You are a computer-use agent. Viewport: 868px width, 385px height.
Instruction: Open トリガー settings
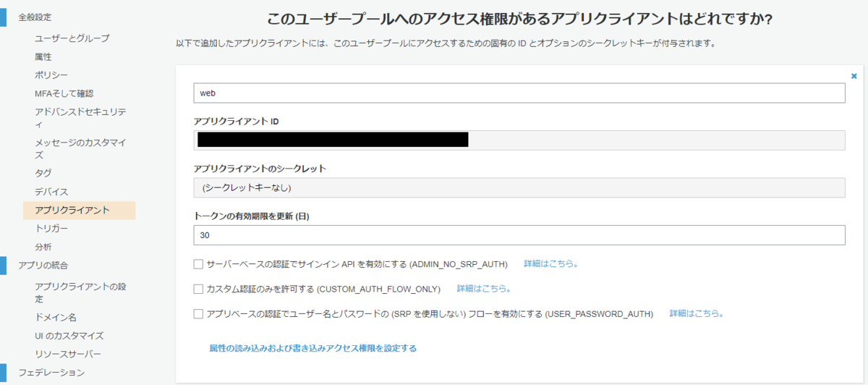point(52,229)
